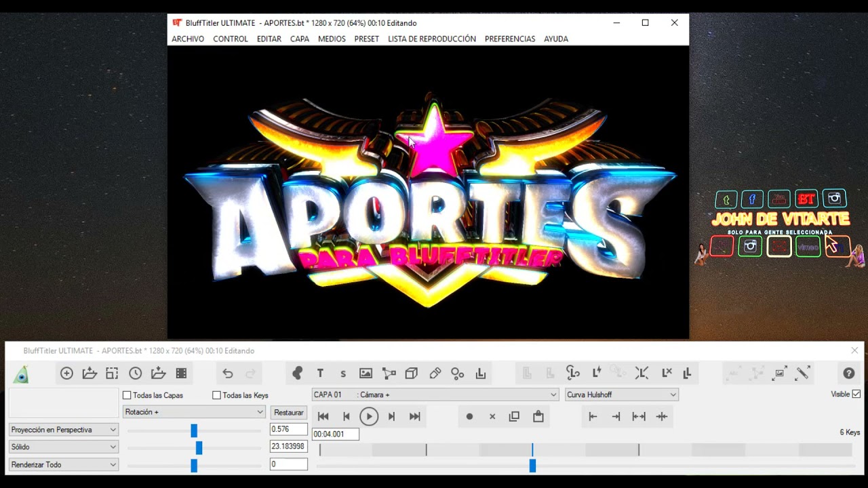Open help with the question mark icon
The height and width of the screenshot is (488, 868).
click(x=849, y=373)
